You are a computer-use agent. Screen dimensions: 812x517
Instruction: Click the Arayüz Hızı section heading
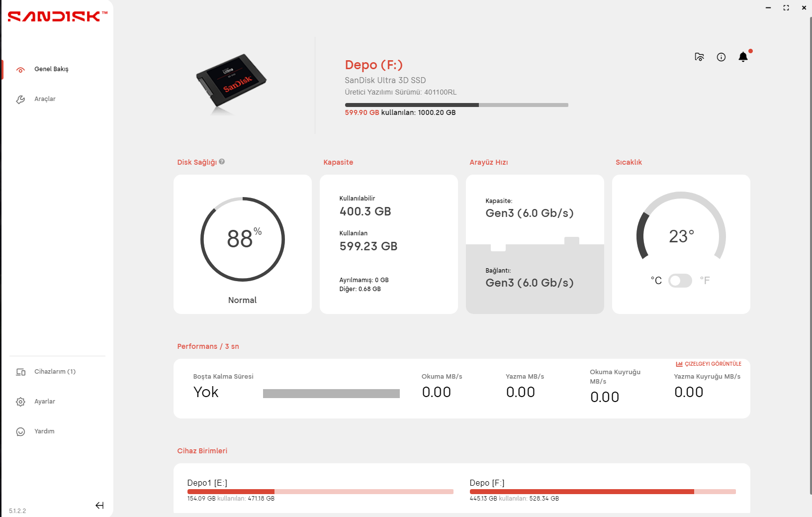(489, 162)
